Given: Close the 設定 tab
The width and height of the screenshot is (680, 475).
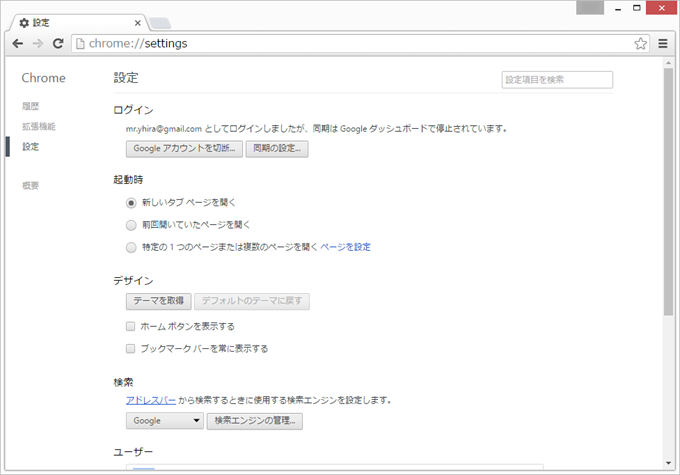Looking at the screenshot, I should (137, 23).
